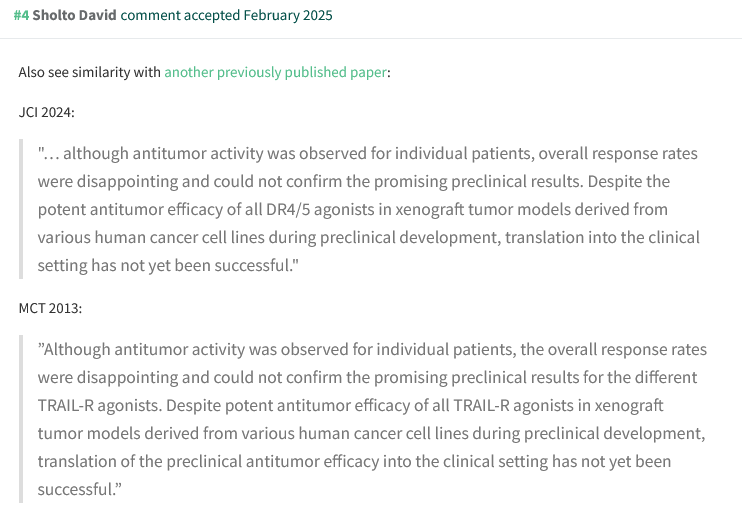Image resolution: width=742 pixels, height=508 pixels.
Task: Click the gray left border of the JCI quote
Action: click(x=21, y=210)
